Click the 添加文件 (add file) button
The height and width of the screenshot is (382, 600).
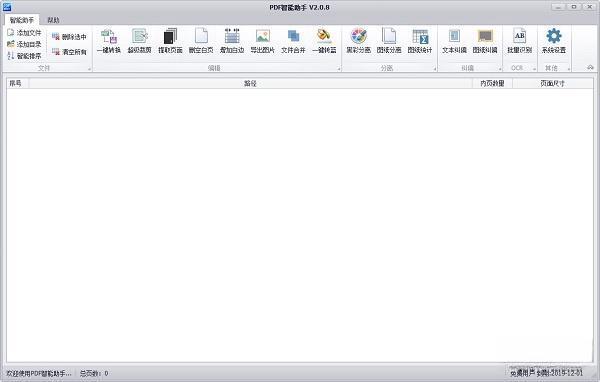click(x=24, y=33)
